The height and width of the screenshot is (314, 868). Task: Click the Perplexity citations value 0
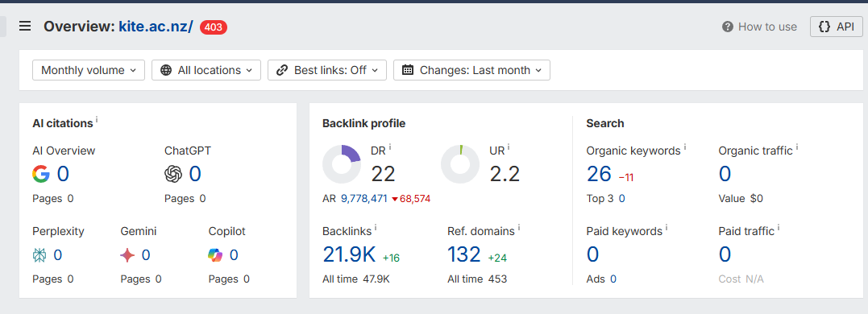coord(57,255)
